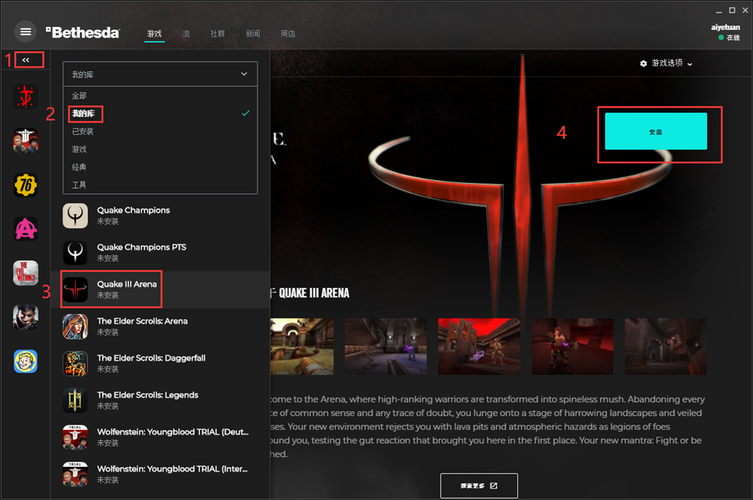Click the Quake Champions PTS game icon

click(75, 253)
